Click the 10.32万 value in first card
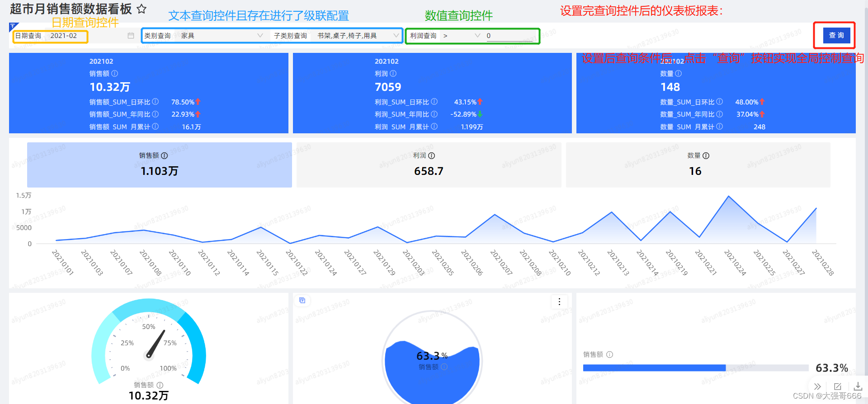868x404 pixels. pos(110,87)
